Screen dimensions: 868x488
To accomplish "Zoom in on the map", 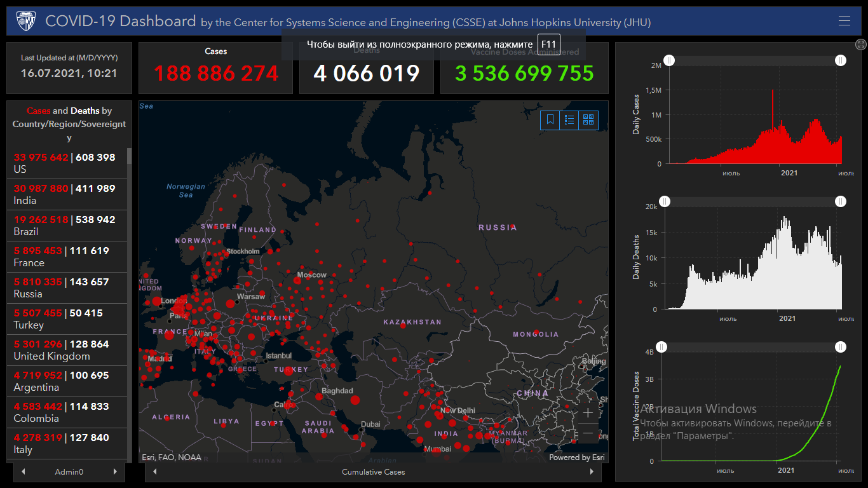I will point(588,413).
